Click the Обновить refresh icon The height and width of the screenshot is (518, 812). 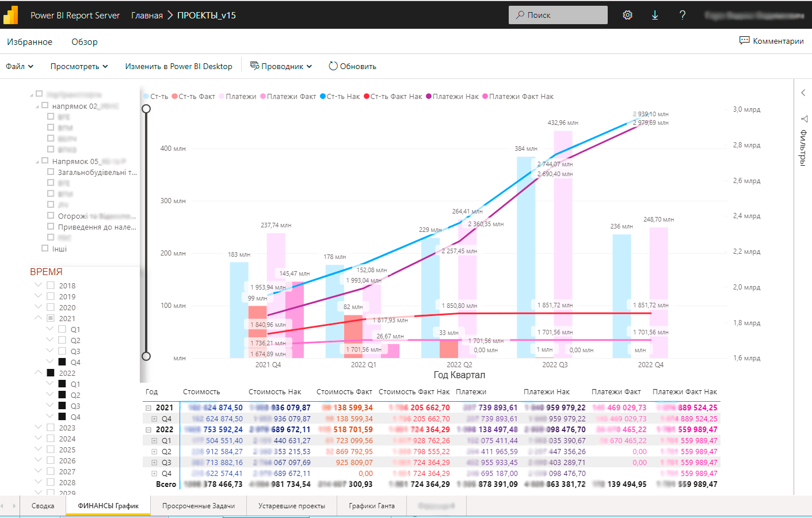point(333,66)
